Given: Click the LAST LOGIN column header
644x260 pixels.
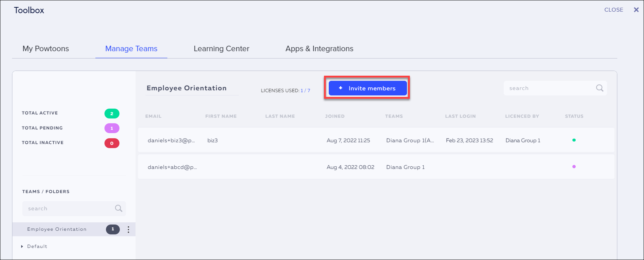Looking at the screenshot, I should [x=460, y=116].
